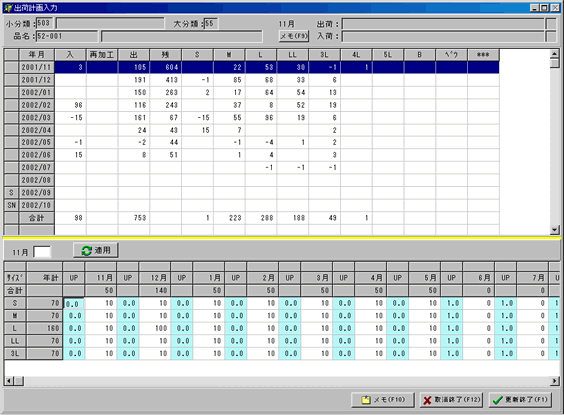Click the 適用 apply button
This screenshot has width=564, height=415.
pos(96,250)
